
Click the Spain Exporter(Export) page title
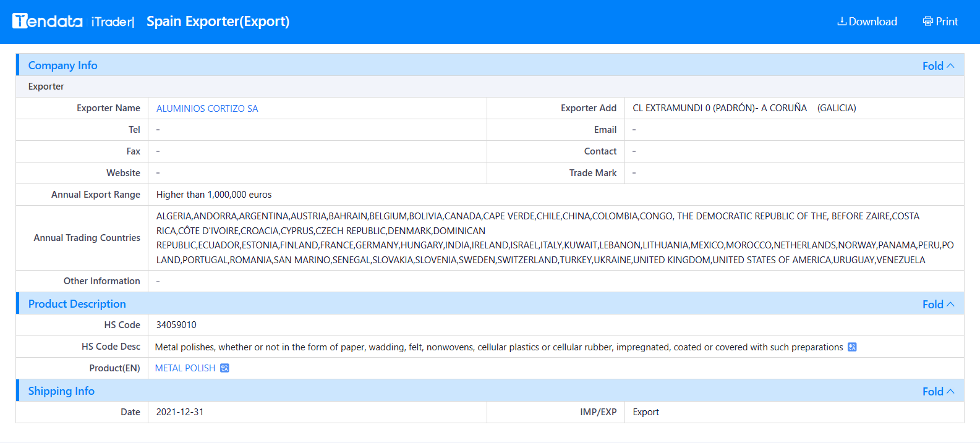(218, 22)
